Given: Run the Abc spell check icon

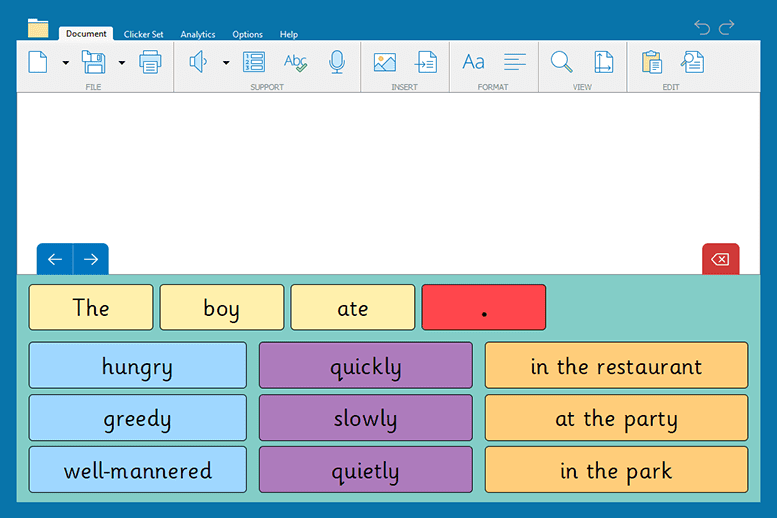Looking at the screenshot, I should pos(295,62).
